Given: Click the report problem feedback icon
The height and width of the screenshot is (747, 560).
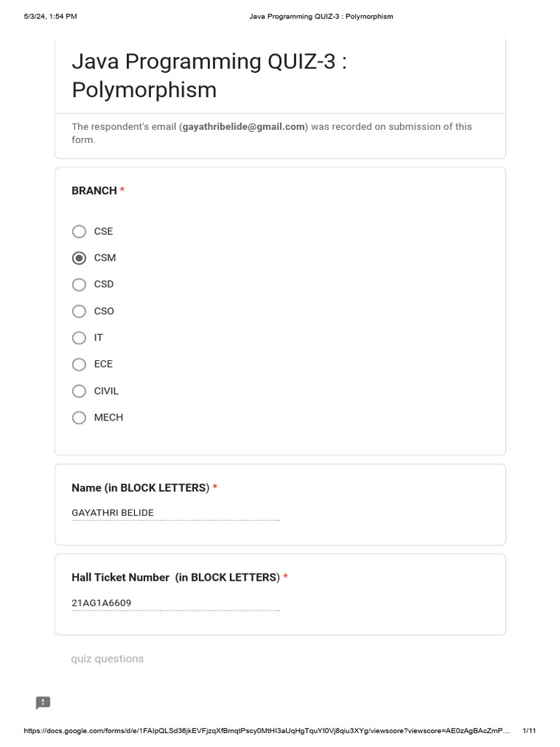Looking at the screenshot, I should [43, 703].
